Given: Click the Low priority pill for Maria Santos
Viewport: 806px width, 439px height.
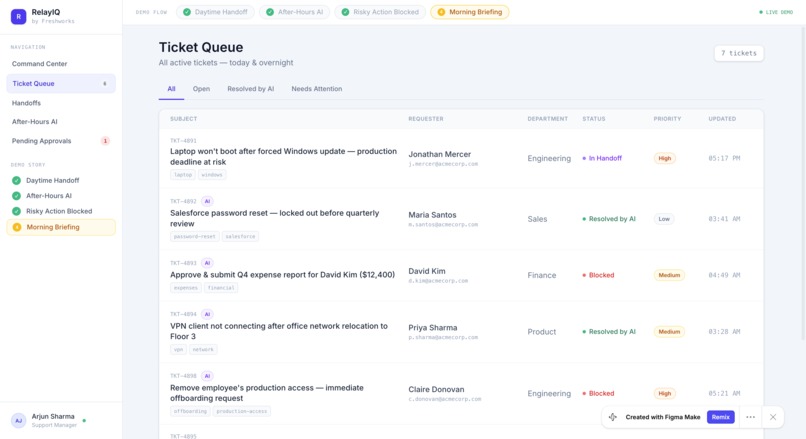Looking at the screenshot, I should point(664,219).
